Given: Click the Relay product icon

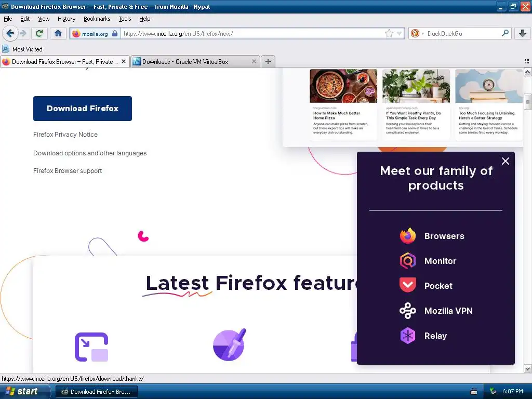Looking at the screenshot, I should pyautogui.click(x=408, y=336).
